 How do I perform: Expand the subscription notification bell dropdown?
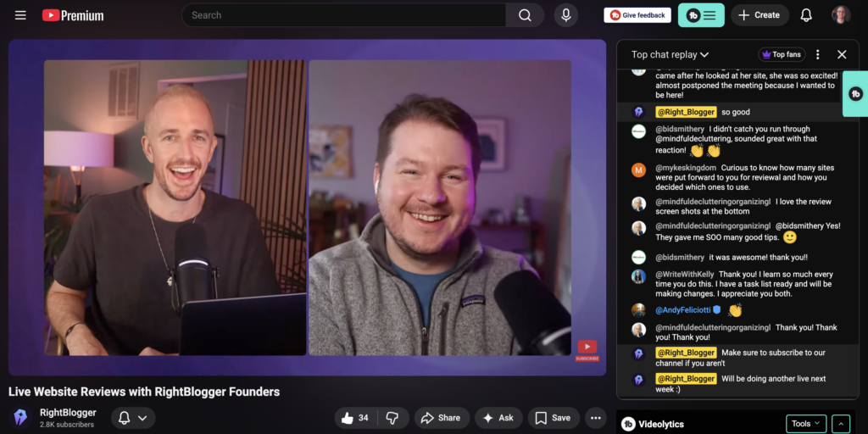coord(133,418)
